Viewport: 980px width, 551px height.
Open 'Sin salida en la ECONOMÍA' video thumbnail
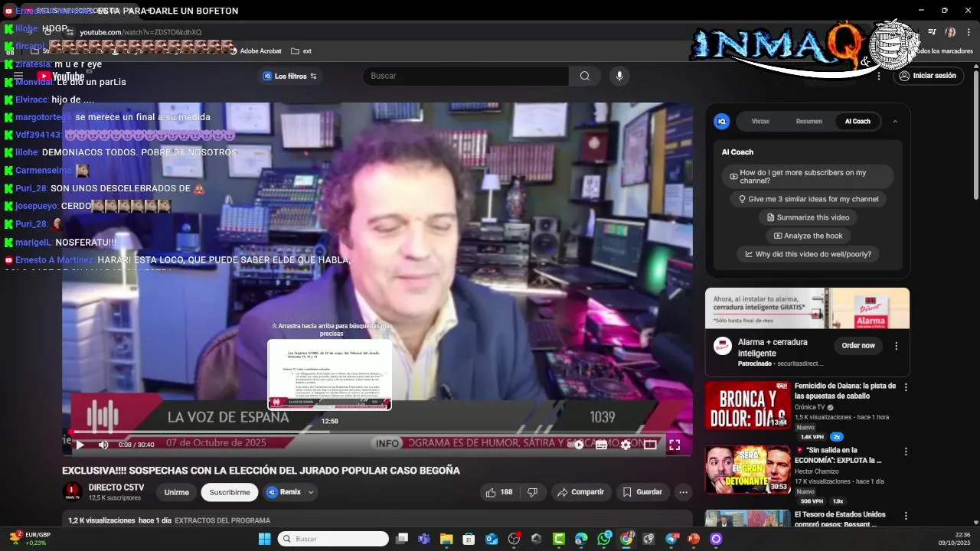click(x=748, y=469)
